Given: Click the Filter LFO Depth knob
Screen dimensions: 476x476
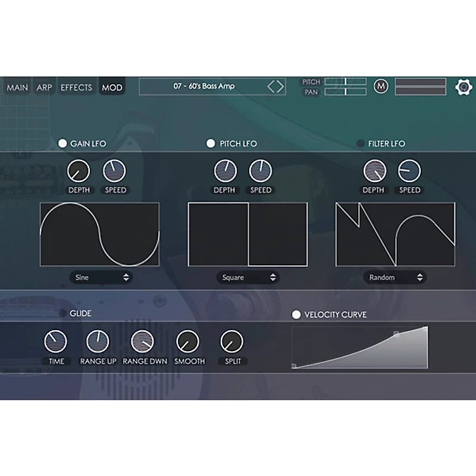Looking at the screenshot, I should click(x=374, y=171).
